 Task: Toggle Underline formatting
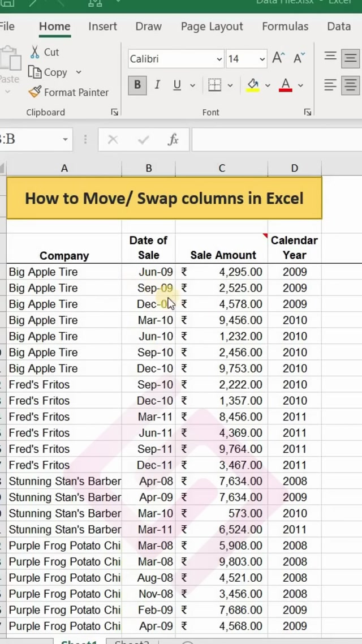coord(177,85)
